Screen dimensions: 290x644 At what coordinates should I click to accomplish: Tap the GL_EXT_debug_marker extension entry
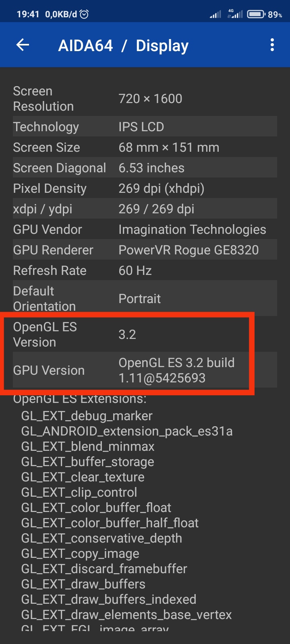[87, 416]
